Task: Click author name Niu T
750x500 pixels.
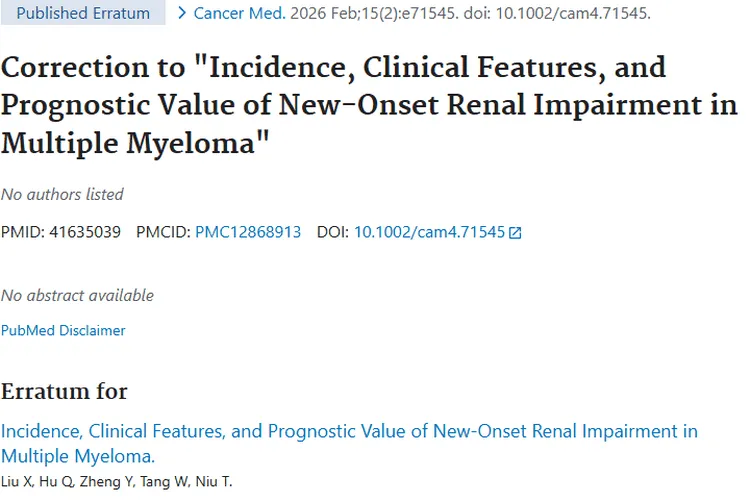Action: point(215,482)
